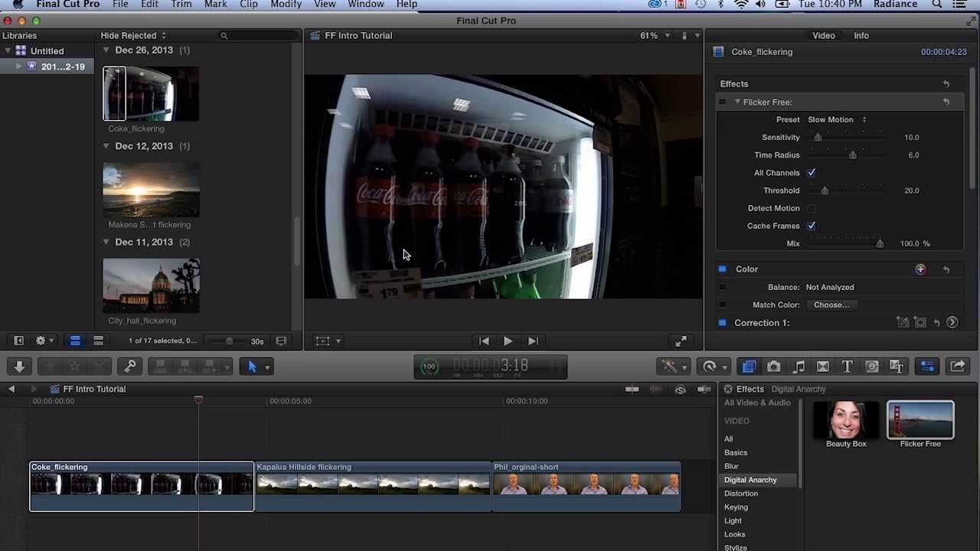Viewport: 980px width, 551px height.
Task: Open the Modify menu
Action: tap(286, 5)
